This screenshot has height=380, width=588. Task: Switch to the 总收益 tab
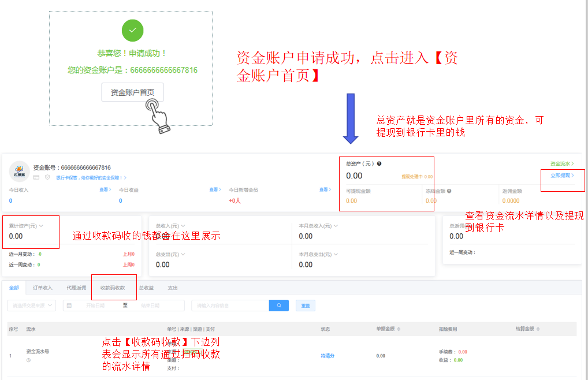coord(146,288)
